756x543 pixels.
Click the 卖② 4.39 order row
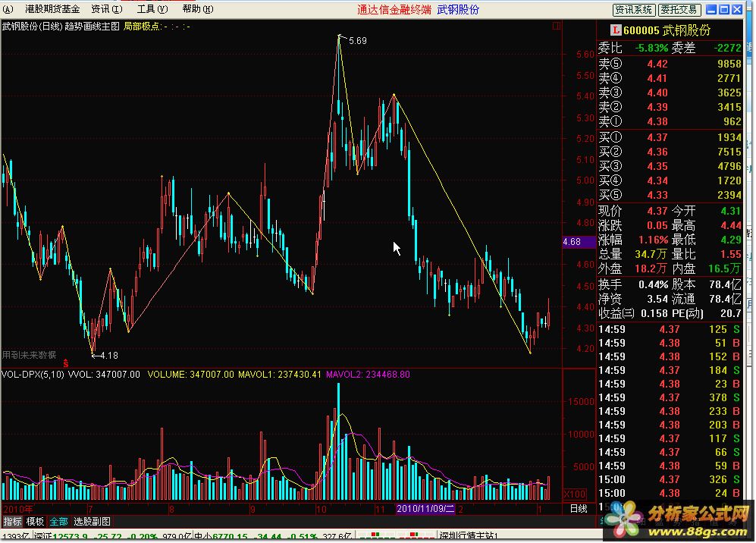pos(670,107)
